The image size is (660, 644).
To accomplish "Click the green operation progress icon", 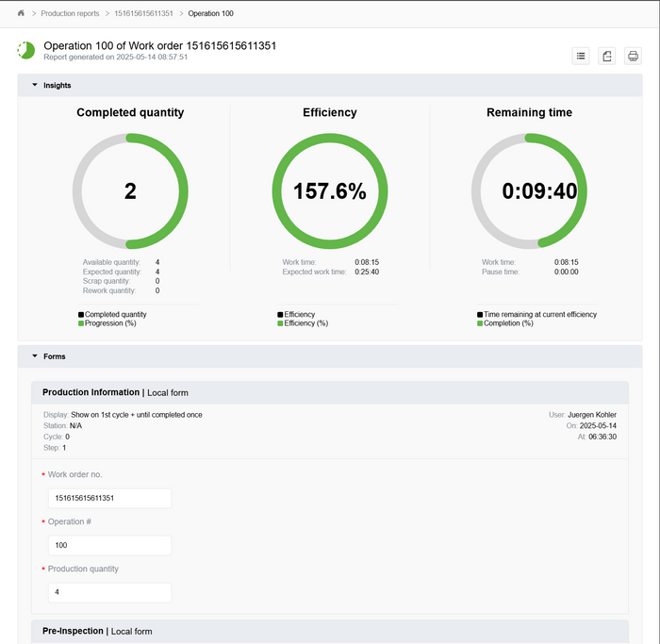I will [26, 50].
